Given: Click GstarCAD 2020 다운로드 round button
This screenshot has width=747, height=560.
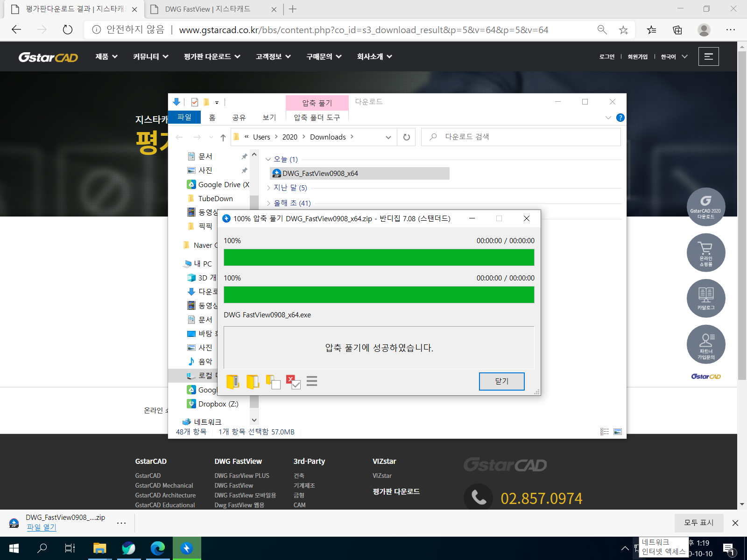Looking at the screenshot, I should tap(706, 207).
